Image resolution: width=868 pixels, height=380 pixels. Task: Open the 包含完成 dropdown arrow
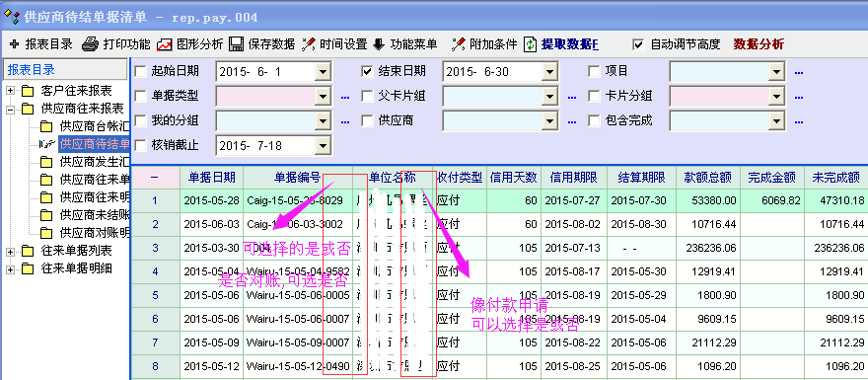777,120
